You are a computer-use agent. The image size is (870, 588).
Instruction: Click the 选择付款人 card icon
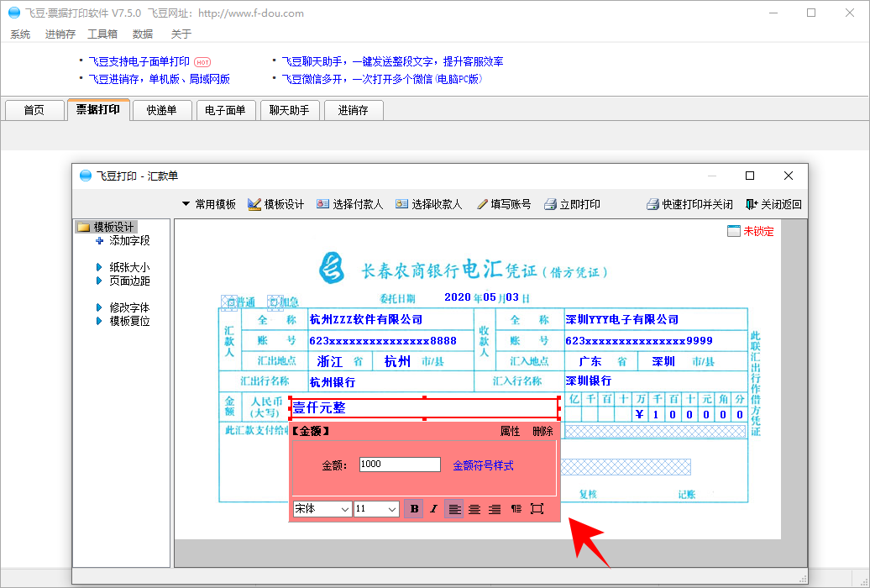coord(322,204)
